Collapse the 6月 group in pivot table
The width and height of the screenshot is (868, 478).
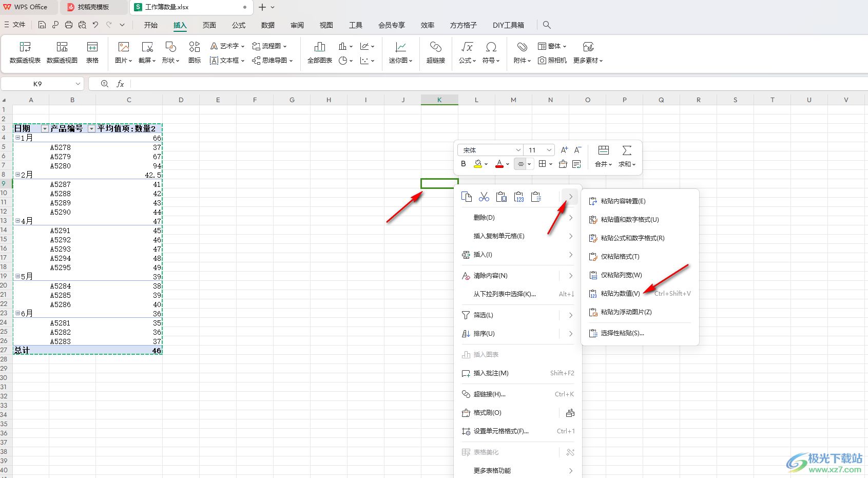tap(17, 313)
